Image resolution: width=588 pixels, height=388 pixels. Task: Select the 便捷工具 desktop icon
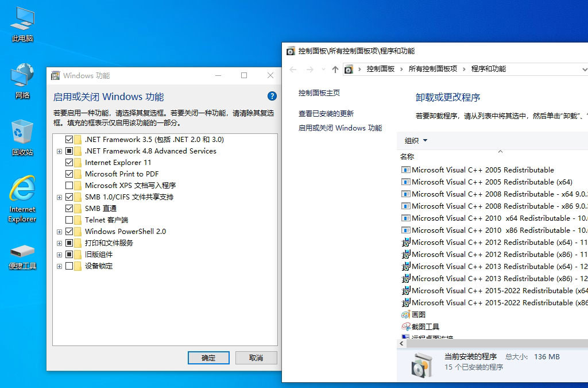click(22, 257)
